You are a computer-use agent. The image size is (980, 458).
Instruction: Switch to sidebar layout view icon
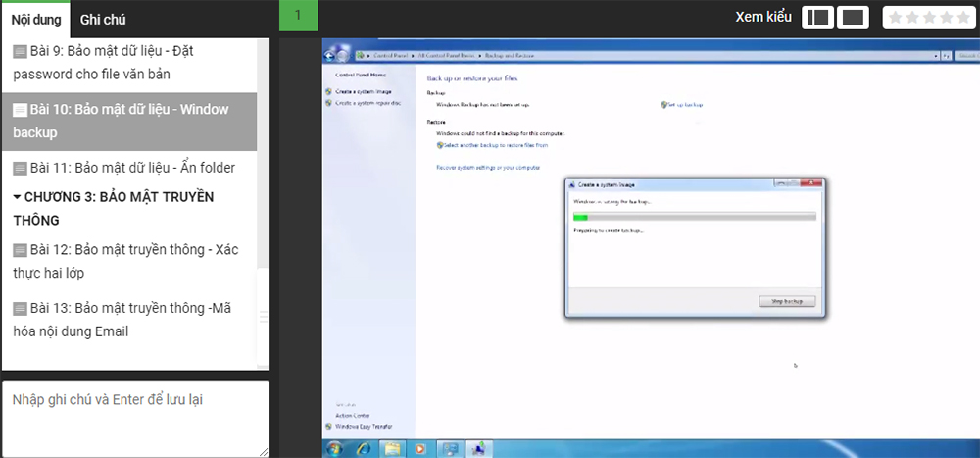click(x=816, y=18)
